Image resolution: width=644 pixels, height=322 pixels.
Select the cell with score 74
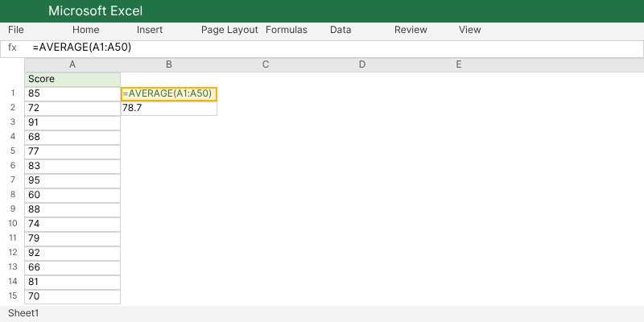point(72,225)
